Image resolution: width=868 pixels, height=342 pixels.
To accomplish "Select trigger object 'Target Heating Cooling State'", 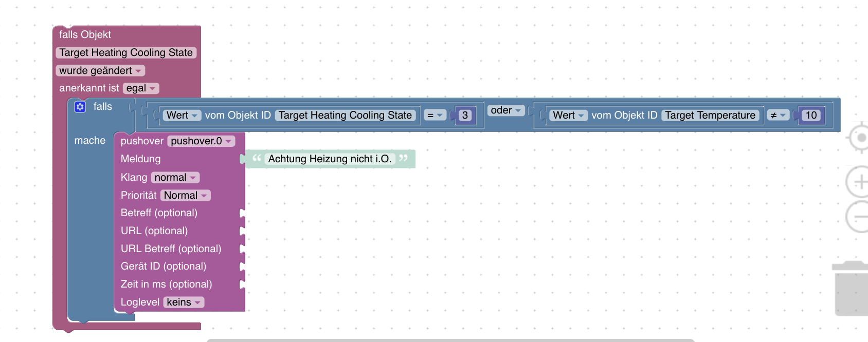I will (126, 52).
